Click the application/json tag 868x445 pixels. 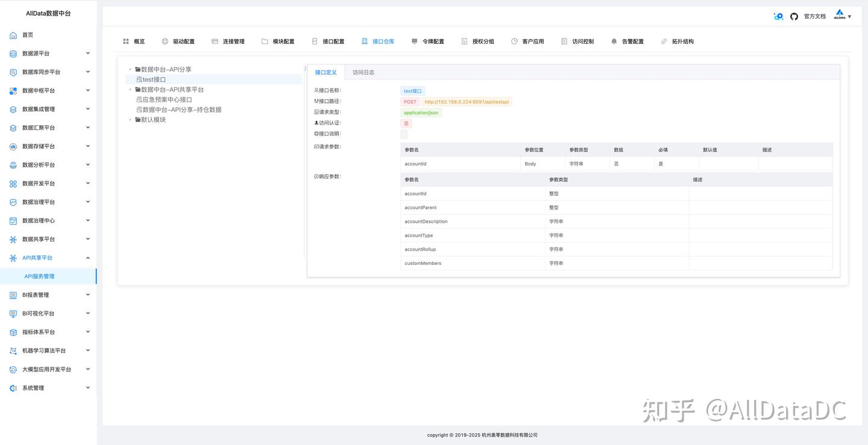pos(421,113)
